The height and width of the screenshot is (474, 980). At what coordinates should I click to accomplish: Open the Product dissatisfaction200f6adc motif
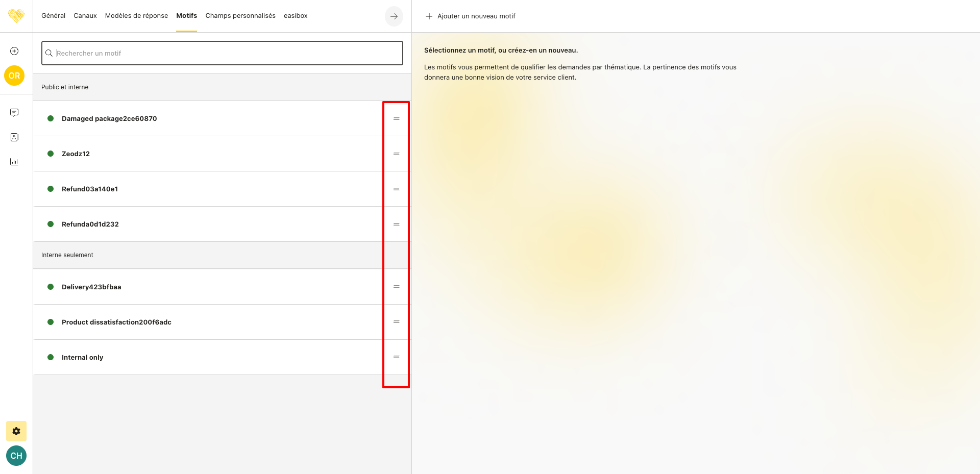point(116,322)
